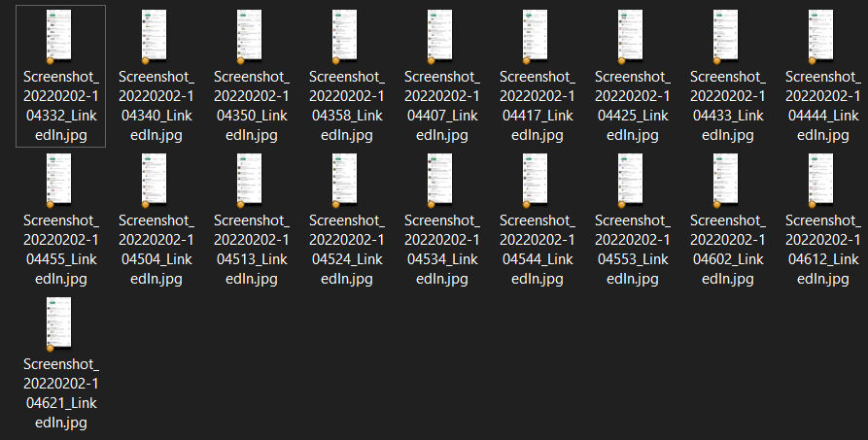
Task: Select the file timestamped 104433
Action: click(727, 36)
